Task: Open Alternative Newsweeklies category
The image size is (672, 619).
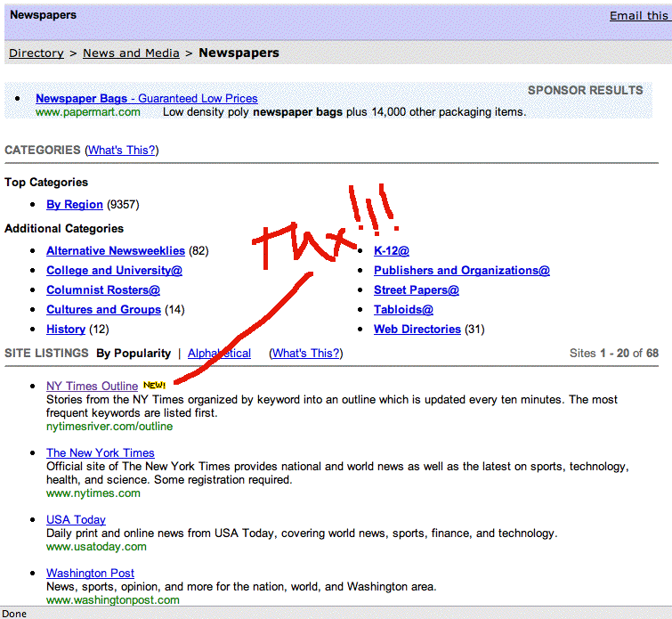Action: [x=116, y=251]
